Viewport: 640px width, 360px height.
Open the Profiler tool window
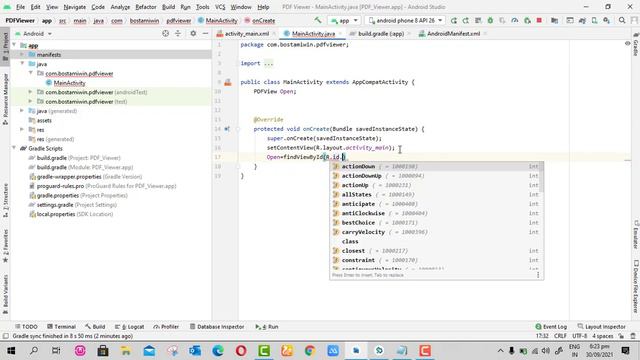point(166,327)
